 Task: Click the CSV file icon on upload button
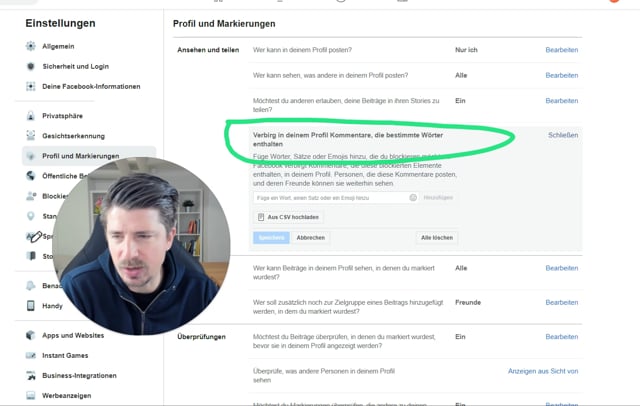click(261, 217)
